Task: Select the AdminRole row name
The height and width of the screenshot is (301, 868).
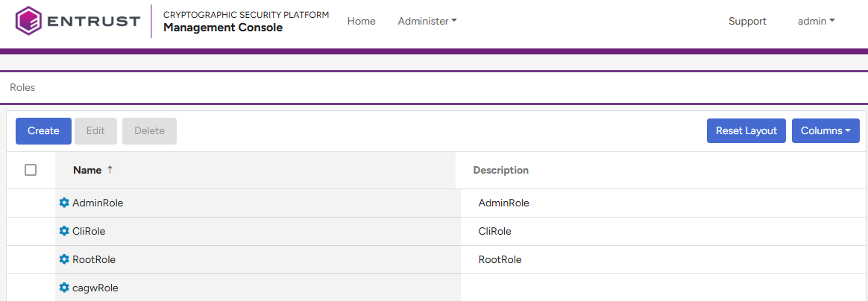Action: pos(98,203)
